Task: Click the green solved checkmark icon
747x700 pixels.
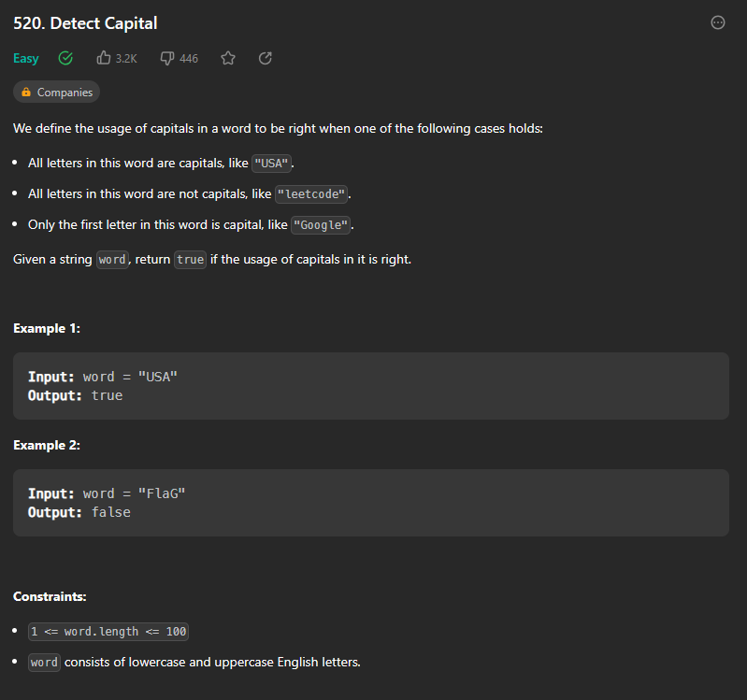Action: tap(65, 58)
